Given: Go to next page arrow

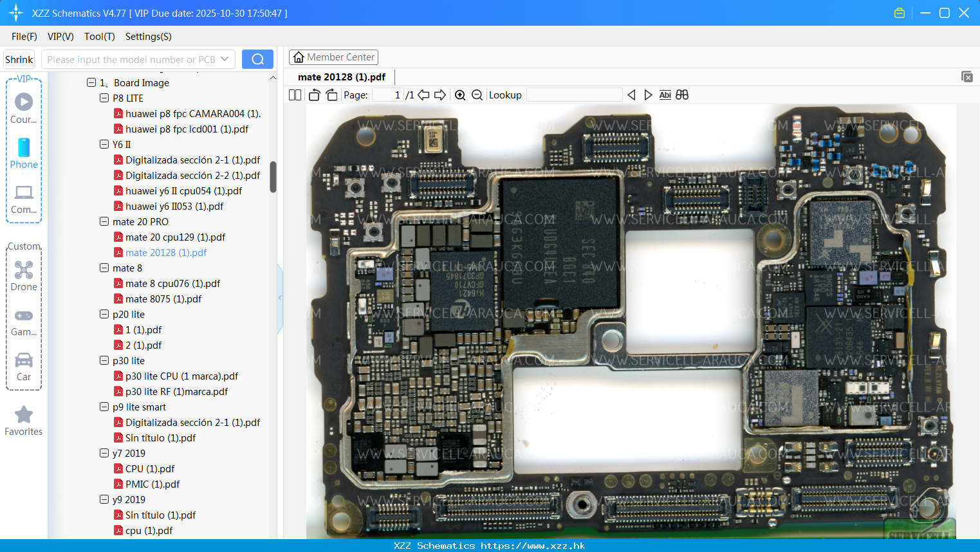Looking at the screenshot, I should [x=440, y=95].
